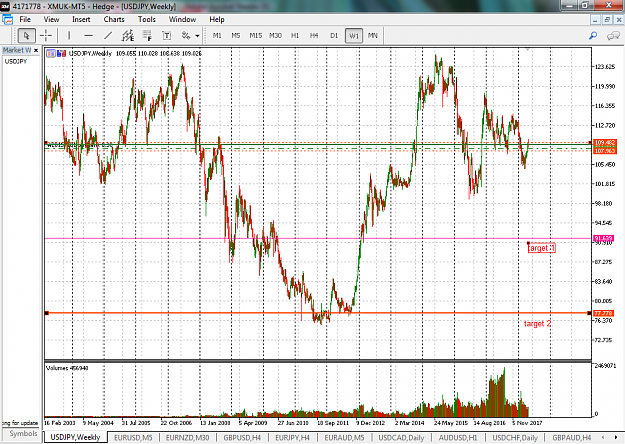
Task: Open the View menu
Action: 51,19
